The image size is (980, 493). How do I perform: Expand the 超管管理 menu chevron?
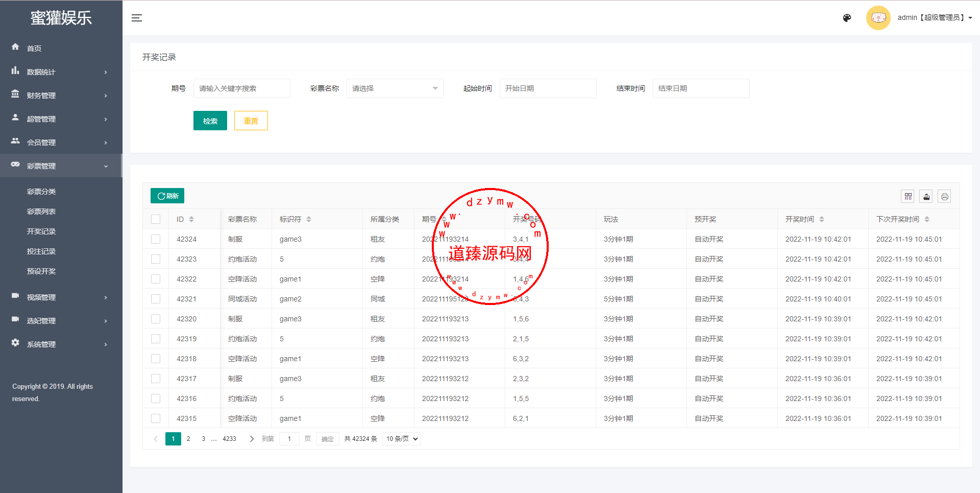click(106, 119)
